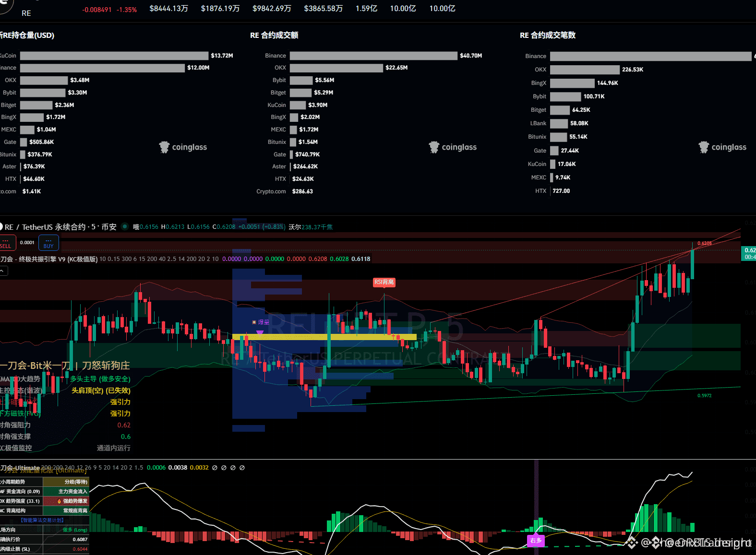Click the $3865.58万 figure in the top row
This screenshot has width=756, height=555.
click(324, 9)
